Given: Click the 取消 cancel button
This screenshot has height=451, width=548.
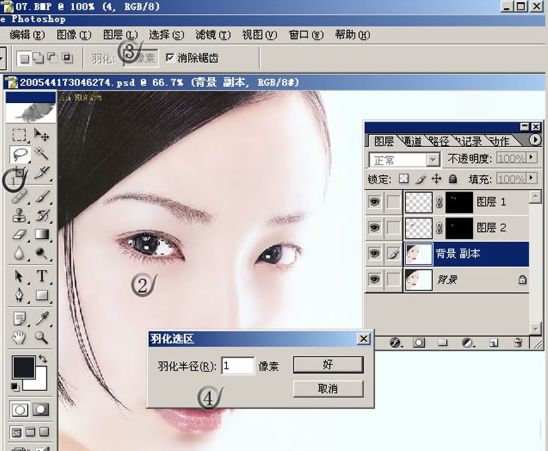Looking at the screenshot, I should coord(328,388).
